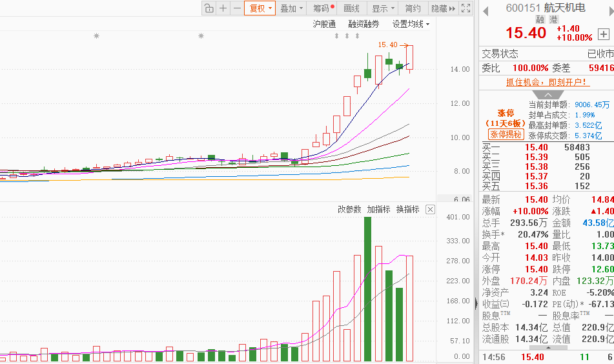Expand the 显示 dropdown
This screenshot has width=614, height=364.
(383, 8)
